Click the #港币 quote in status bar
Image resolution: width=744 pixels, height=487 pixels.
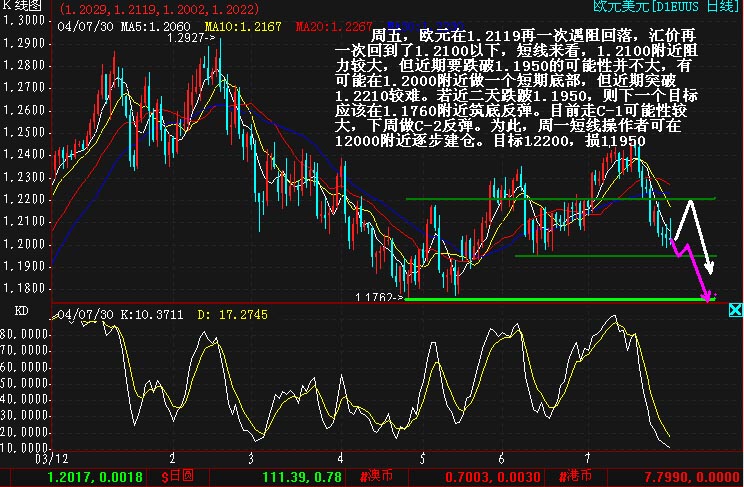point(578,477)
